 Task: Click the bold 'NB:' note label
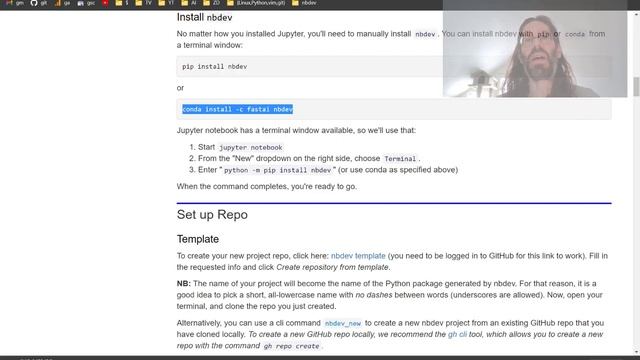pos(184,284)
